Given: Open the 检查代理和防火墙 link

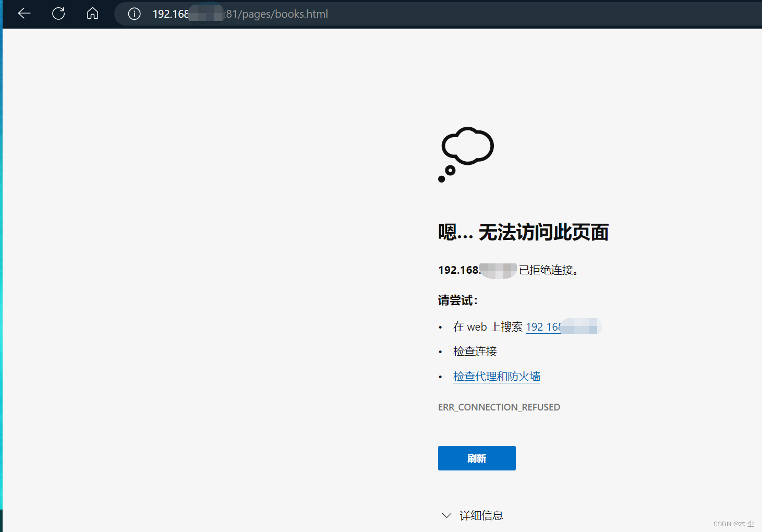Looking at the screenshot, I should click(497, 376).
